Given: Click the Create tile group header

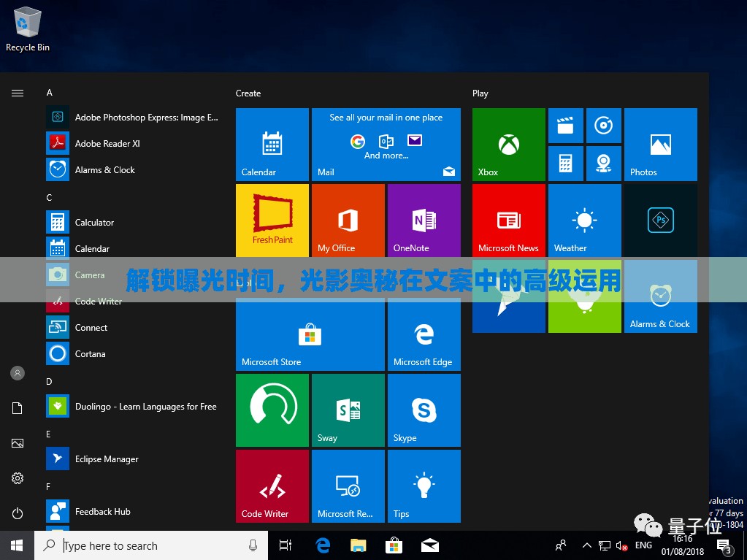Looking at the screenshot, I should [x=248, y=93].
